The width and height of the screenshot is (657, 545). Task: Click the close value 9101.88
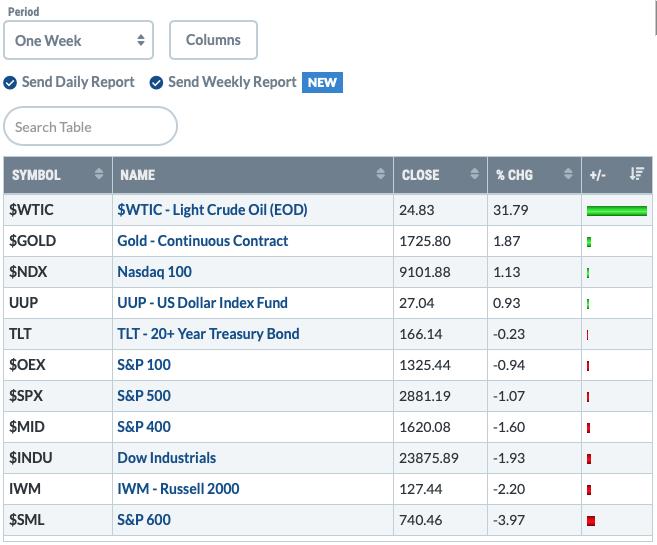point(425,272)
